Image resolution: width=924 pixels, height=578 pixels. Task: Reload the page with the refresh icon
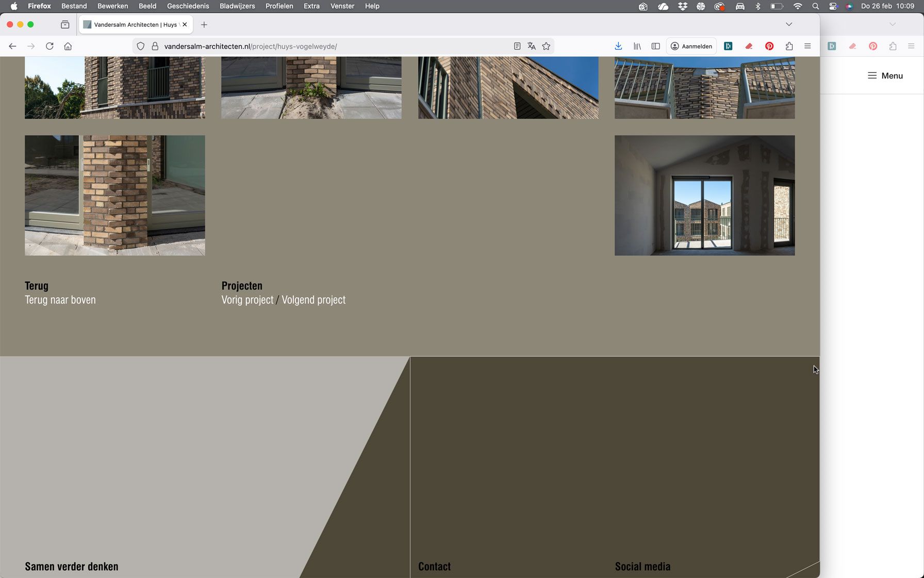click(x=49, y=46)
